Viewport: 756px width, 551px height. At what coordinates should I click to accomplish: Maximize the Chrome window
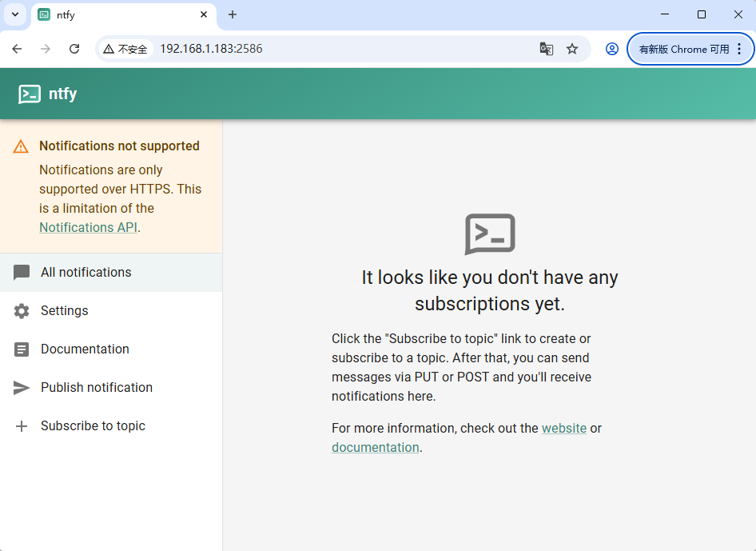[702, 14]
